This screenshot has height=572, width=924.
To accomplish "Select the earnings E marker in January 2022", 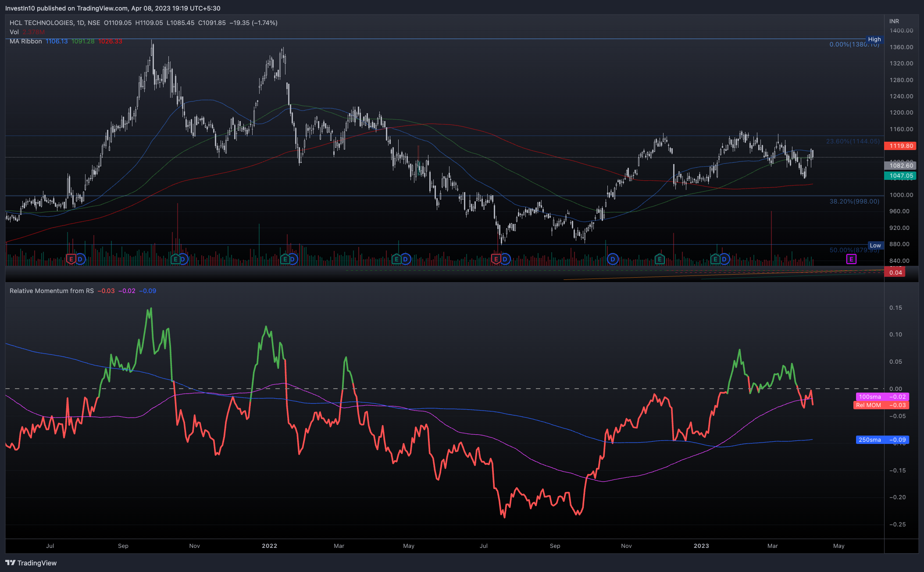I will click(285, 259).
